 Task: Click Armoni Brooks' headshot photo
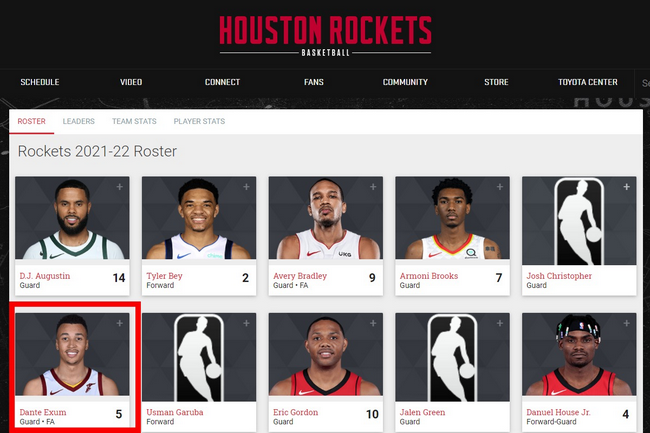coord(453,218)
